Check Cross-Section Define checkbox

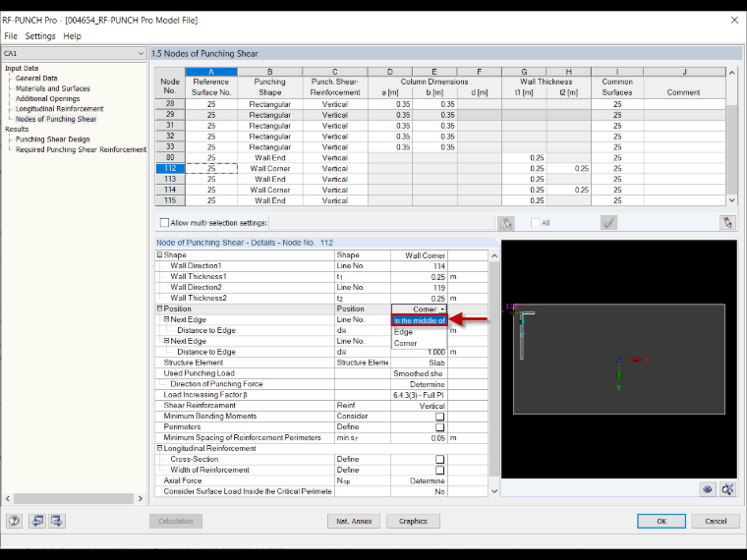(439, 460)
